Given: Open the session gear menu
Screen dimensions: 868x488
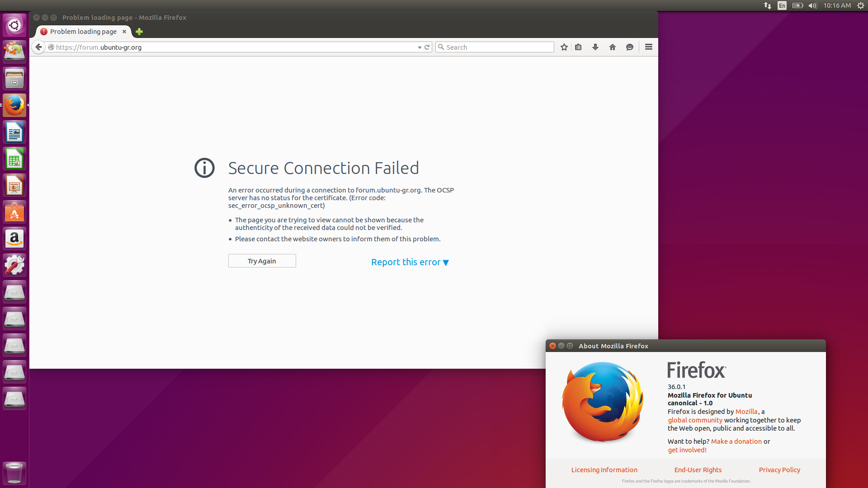Looking at the screenshot, I should click(x=861, y=5).
